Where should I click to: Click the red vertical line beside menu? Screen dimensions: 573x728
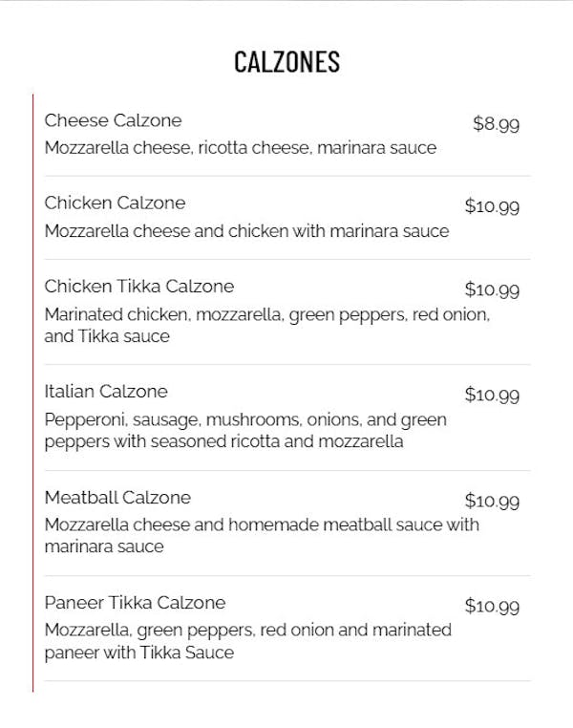pyautogui.click(x=33, y=392)
